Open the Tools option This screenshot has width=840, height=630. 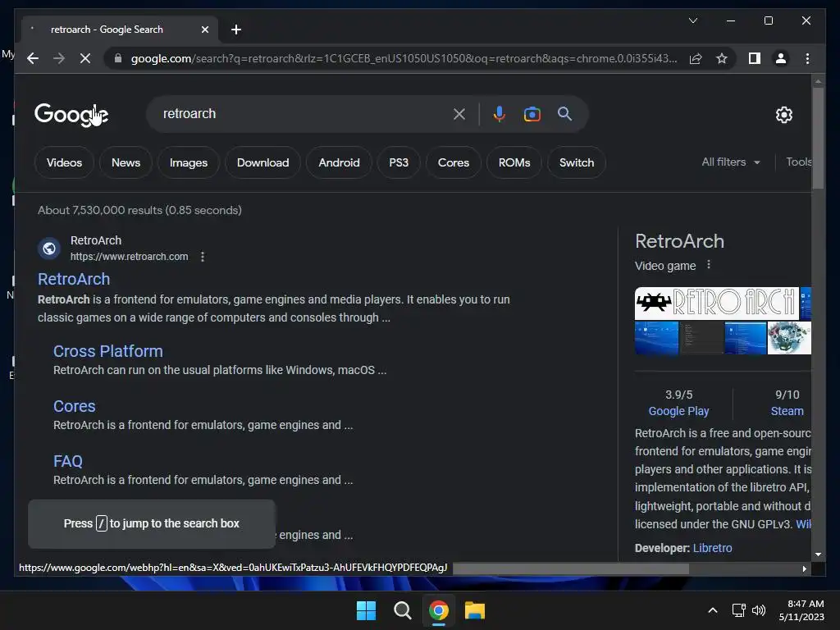pyautogui.click(x=798, y=162)
